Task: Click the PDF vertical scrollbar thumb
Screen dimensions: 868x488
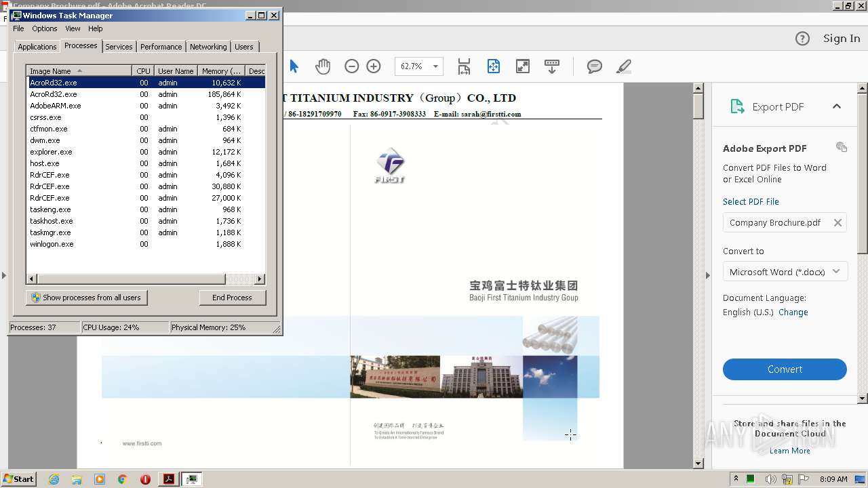Action: 698,106
